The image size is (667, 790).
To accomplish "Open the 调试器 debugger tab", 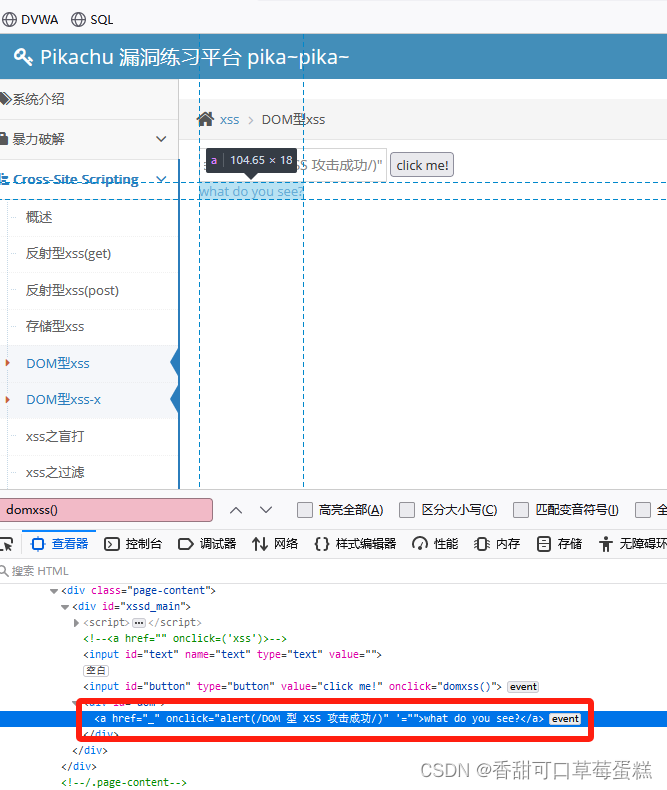I will click(207, 544).
